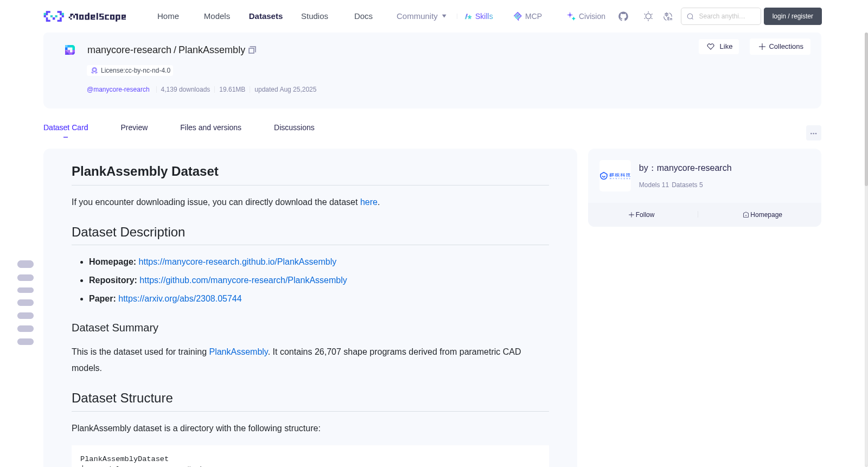Click the login / register button
Viewport: 868px width, 467px height.
pos(793,16)
